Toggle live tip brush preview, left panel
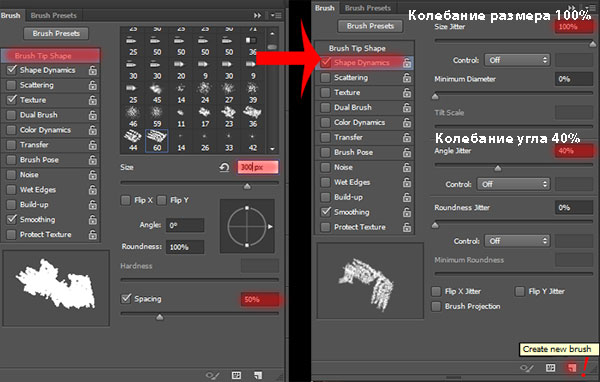 213,375
